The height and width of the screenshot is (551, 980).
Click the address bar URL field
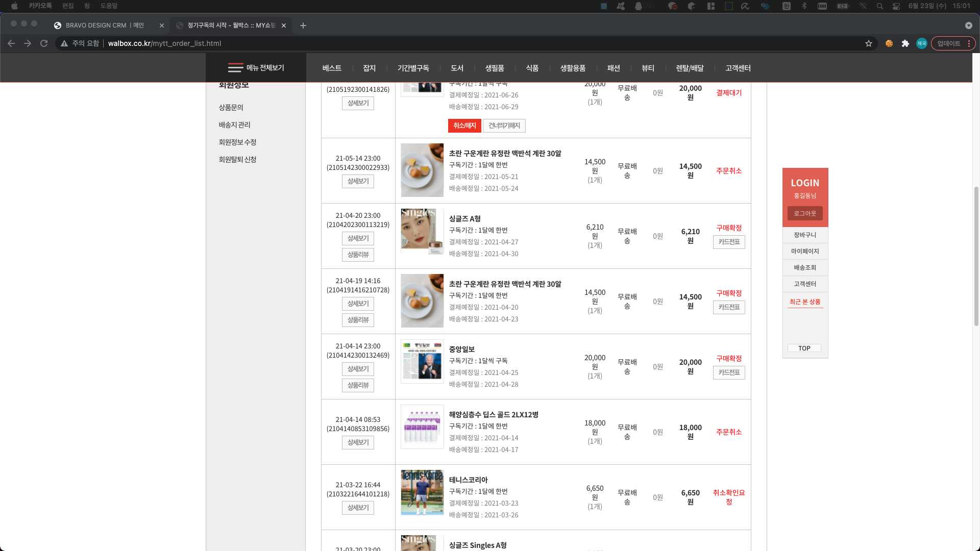click(459, 43)
